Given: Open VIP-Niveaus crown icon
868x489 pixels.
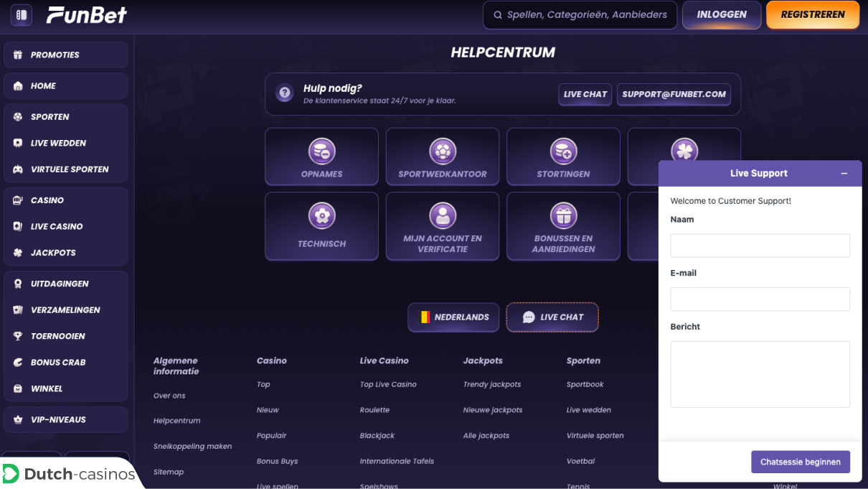Looking at the screenshot, I should tap(18, 419).
